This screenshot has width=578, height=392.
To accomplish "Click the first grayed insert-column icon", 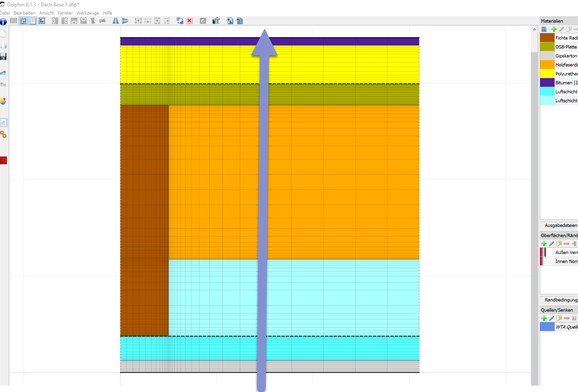I will coord(55,21).
